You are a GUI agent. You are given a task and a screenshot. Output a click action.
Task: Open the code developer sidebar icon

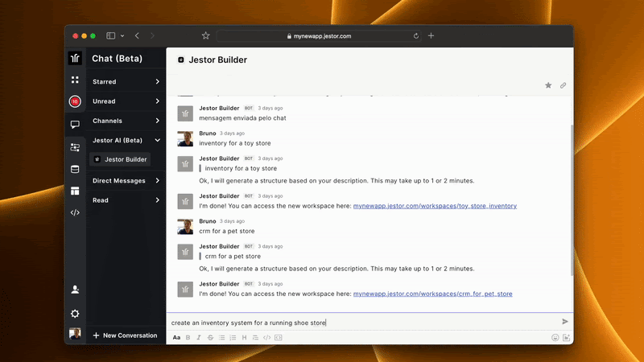click(x=75, y=212)
